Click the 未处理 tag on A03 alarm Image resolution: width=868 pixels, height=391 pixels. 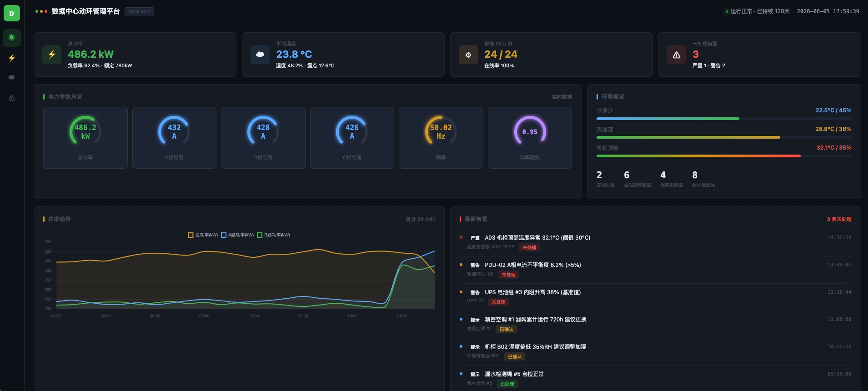click(x=529, y=248)
